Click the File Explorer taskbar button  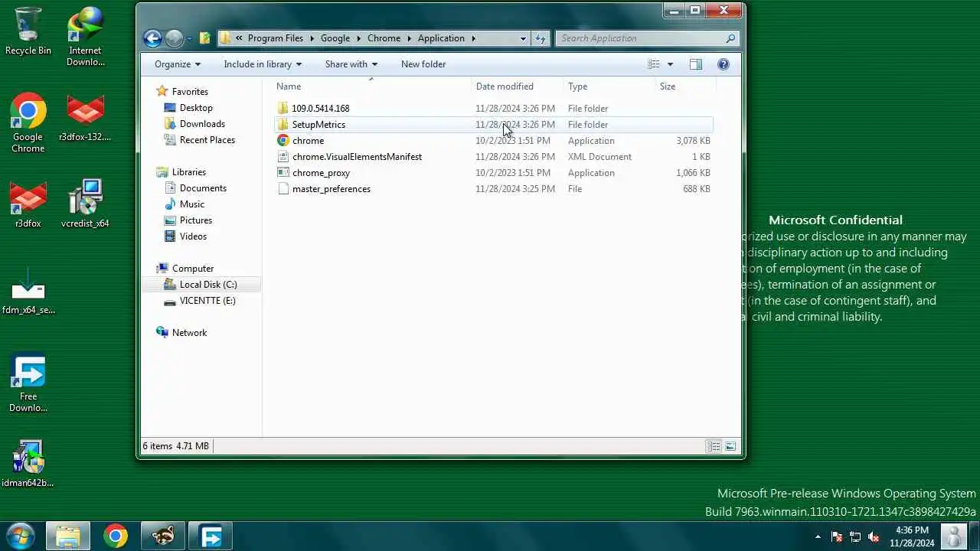click(67, 536)
